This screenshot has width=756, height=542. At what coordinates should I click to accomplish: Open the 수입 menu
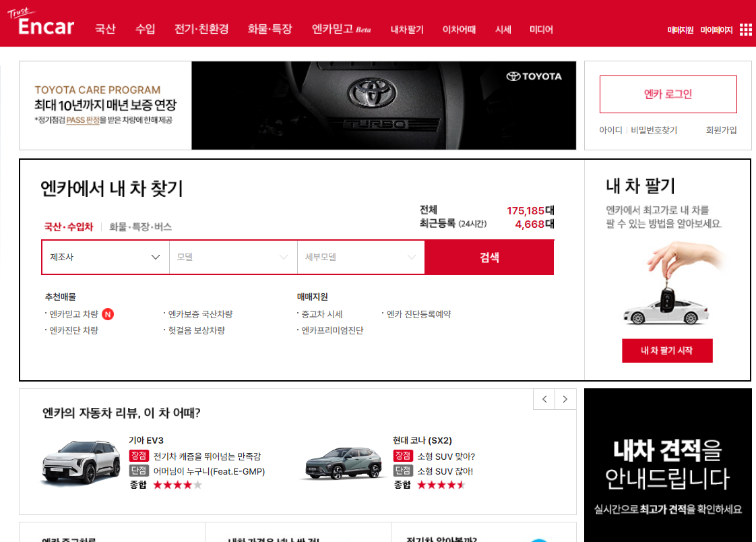(x=145, y=29)
